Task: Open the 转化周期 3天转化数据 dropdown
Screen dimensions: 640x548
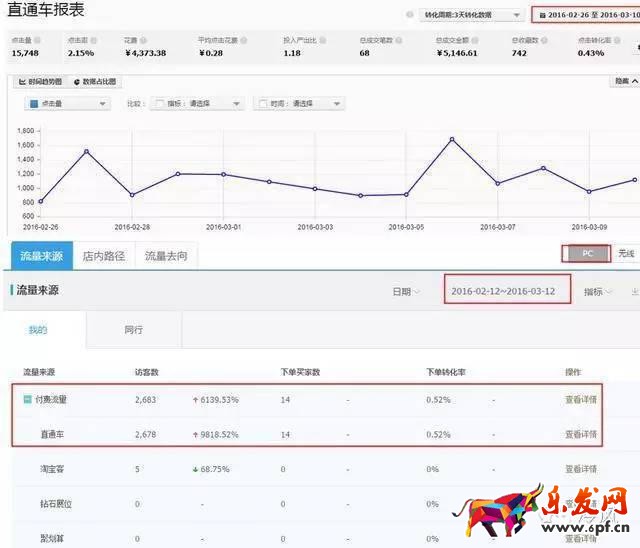Action: 468,15
